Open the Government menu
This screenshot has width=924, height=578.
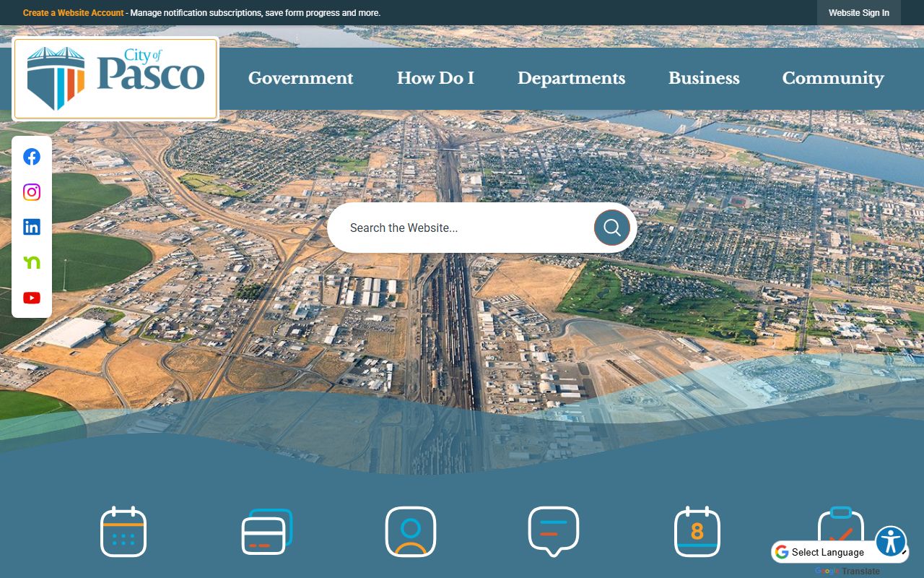300,78
